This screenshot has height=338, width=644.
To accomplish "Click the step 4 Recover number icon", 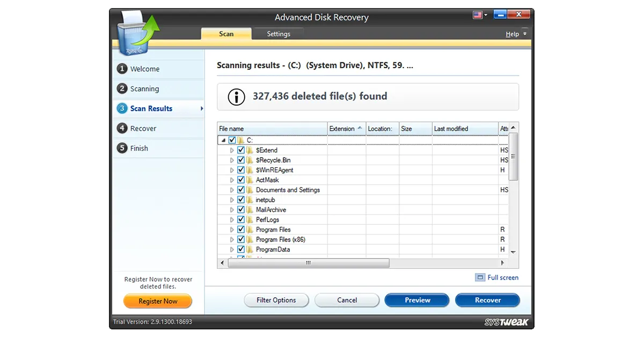I will (x=122, y=128).
